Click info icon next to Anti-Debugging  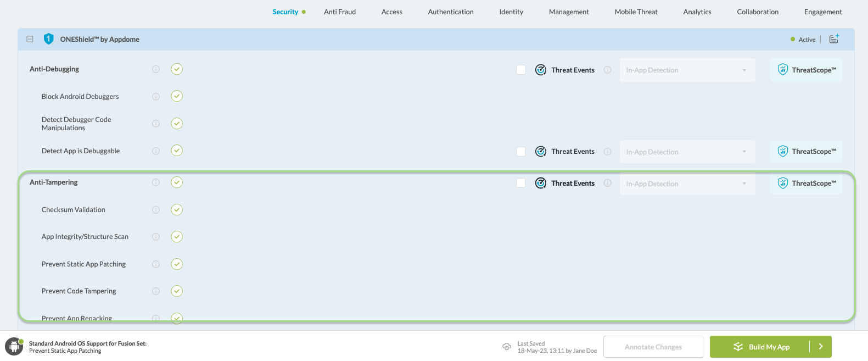pyautogui.click(x=156, y=69)
